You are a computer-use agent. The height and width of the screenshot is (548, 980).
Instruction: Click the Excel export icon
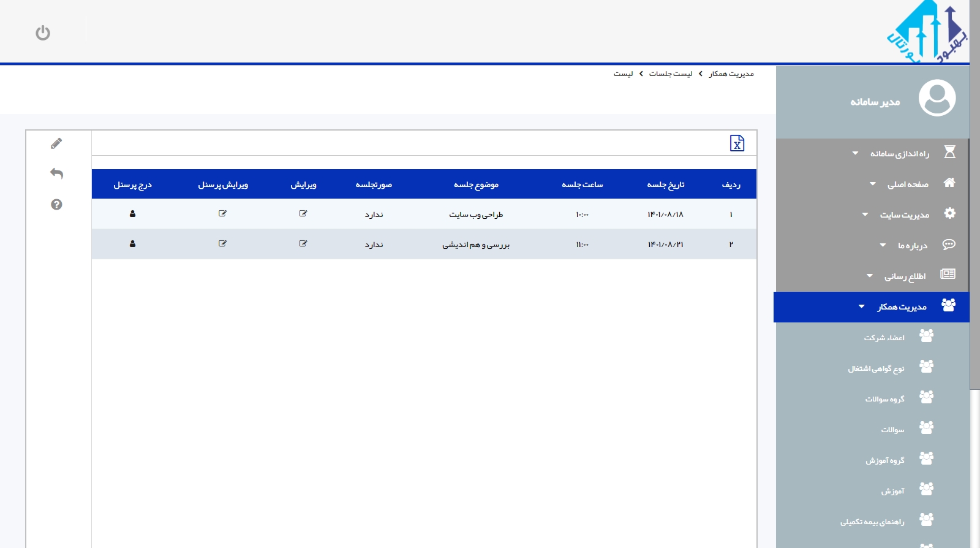pos(737,143)
